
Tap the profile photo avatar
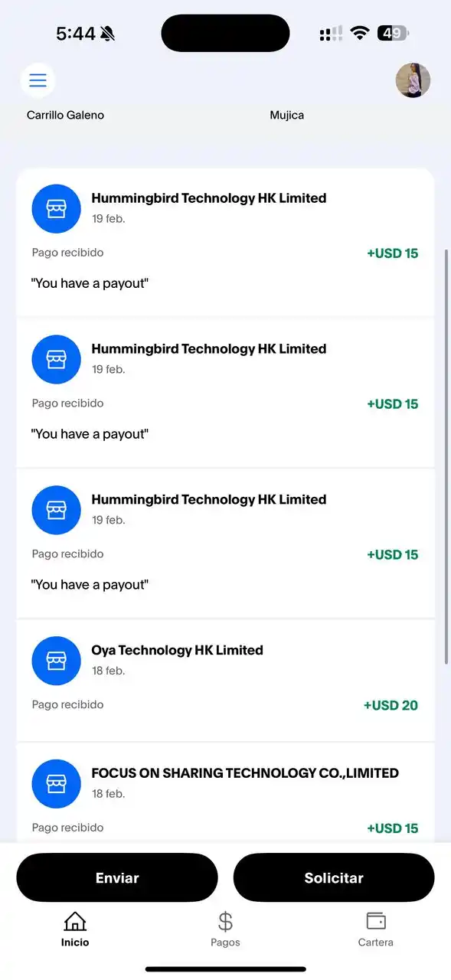pos(413,80)
